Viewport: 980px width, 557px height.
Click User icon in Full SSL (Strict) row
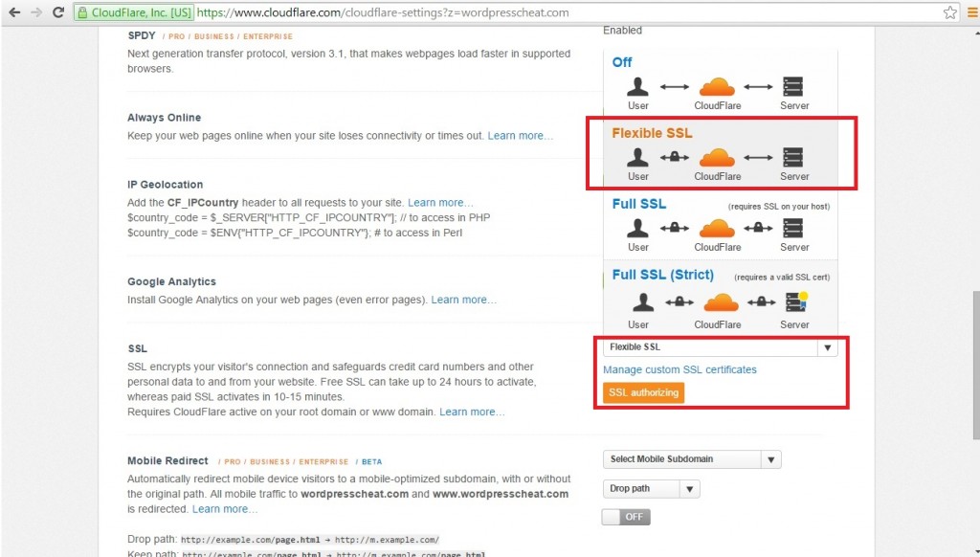[x=643, y=301]
